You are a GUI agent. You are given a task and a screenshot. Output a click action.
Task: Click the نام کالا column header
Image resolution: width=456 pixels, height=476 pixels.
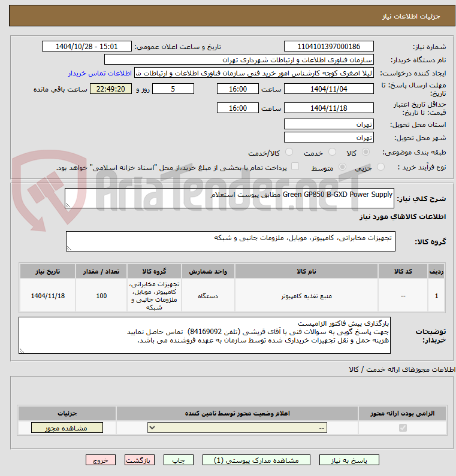click(x=306, y=271)
